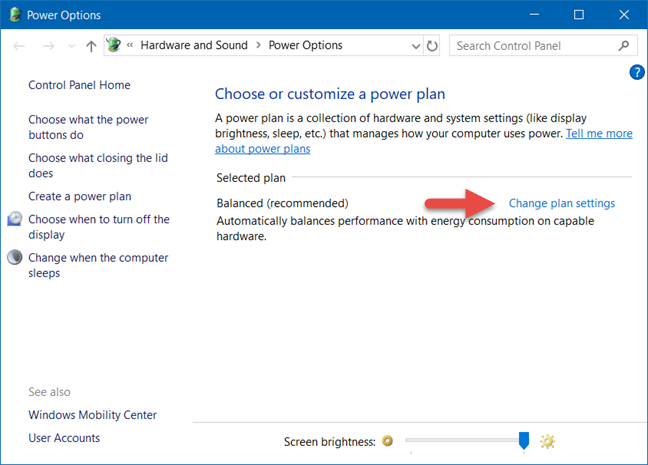
Task: Click the search magnifier icon
Action: tap(624, 45)
